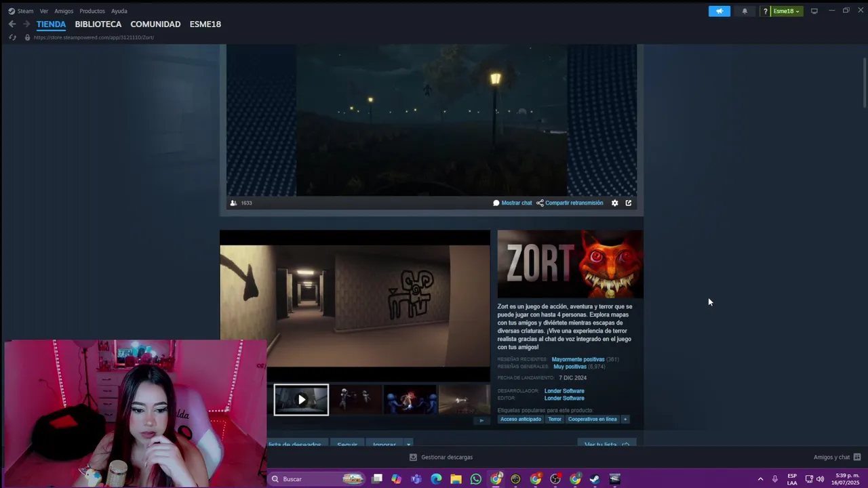868x488 pixels.
Task: Open broadcast settings gear
Action: 615,203
